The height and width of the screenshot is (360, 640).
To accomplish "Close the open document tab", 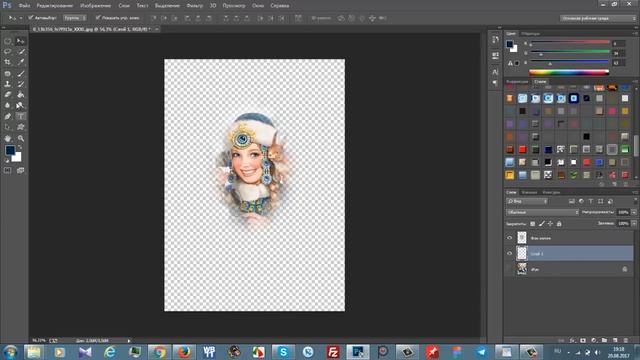I will 157,29.
